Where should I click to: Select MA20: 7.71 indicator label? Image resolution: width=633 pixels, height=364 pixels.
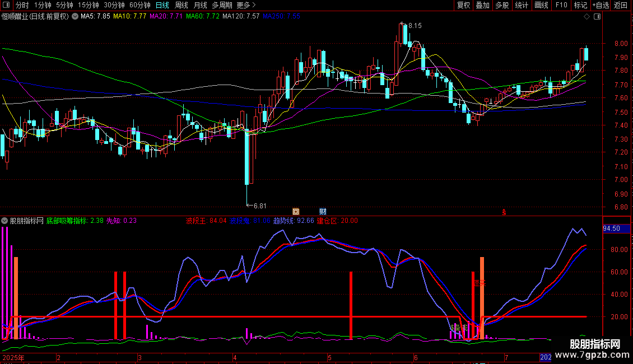tap(166, 16)
